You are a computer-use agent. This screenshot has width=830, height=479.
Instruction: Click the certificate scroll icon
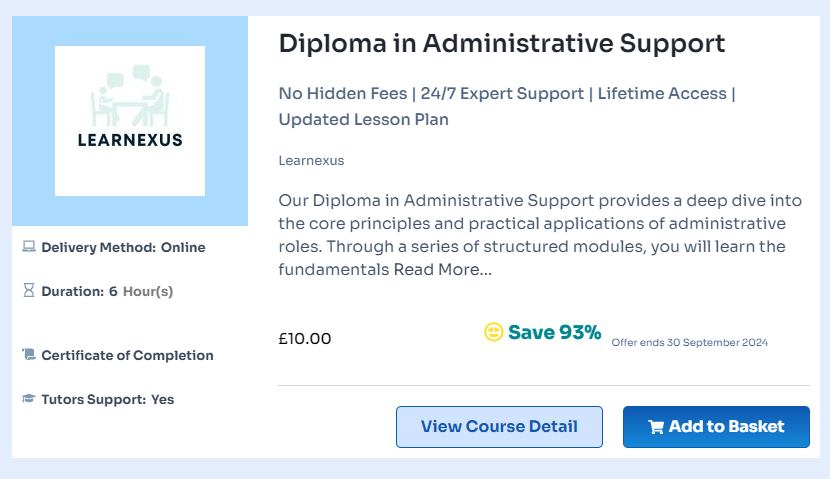[x=29, y=354]
